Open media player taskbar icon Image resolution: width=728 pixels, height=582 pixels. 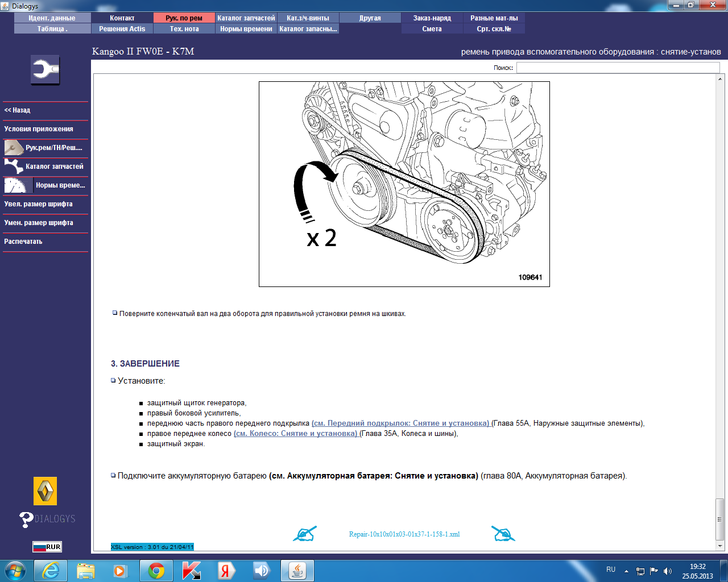(121, 571)
